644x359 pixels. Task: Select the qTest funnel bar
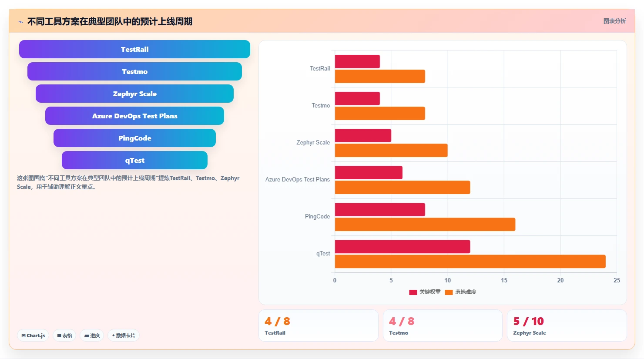pos(134,160)
